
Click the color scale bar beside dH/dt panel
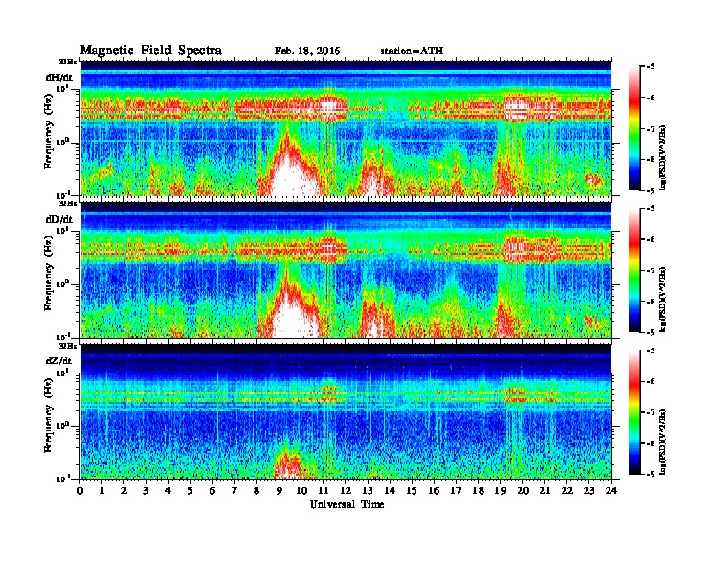pos(634,128)
